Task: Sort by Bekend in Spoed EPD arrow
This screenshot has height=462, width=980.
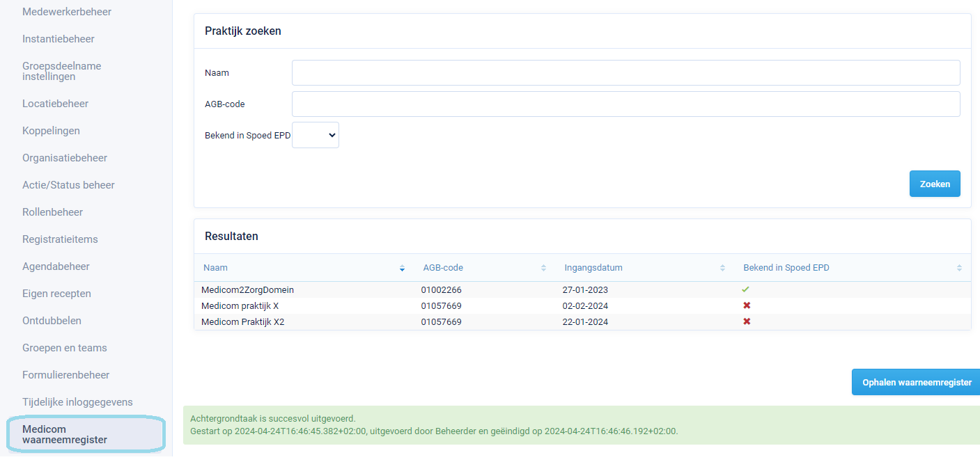Action: [959, 268]
